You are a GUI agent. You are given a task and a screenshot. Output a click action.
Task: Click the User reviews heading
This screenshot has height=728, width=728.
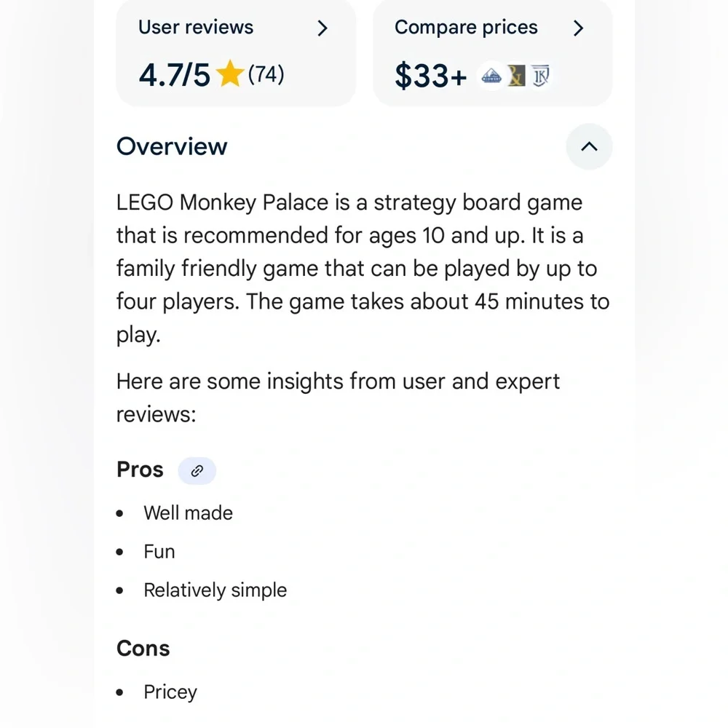coord(196,28)
